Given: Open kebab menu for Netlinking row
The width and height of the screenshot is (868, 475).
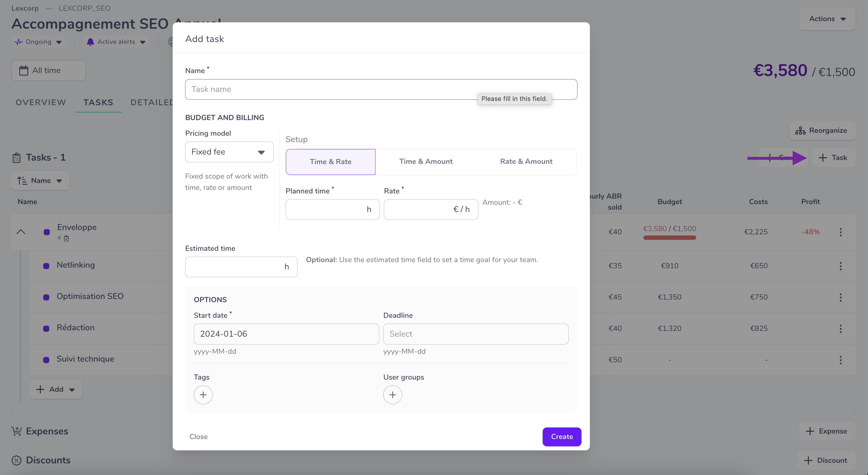Looking at the screenshot, I should click(x=840, y=266).
